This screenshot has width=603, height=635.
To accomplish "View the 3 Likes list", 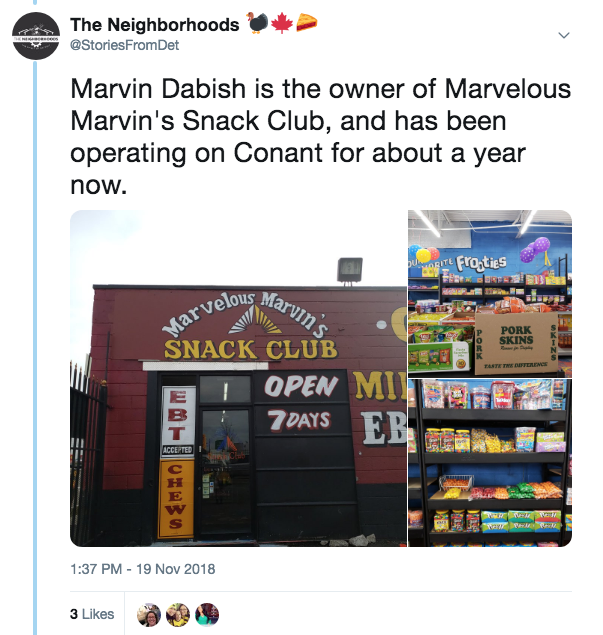I will coord(92,614).
